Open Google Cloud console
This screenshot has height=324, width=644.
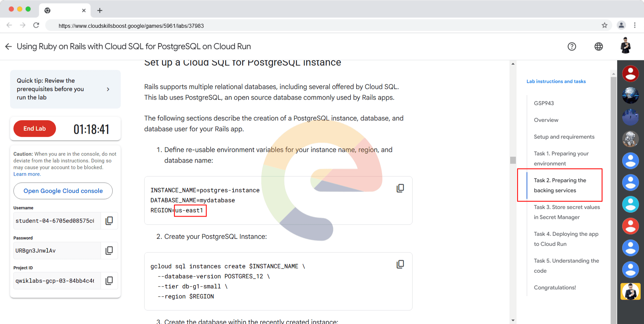pyautogui.click(x=63, y=191)
